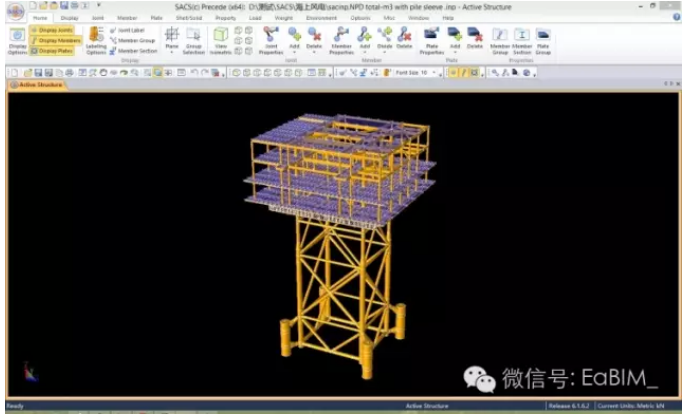690x418 pixels.
Task: Open the Property ribbon tab
Action: (x=225, y=18)
